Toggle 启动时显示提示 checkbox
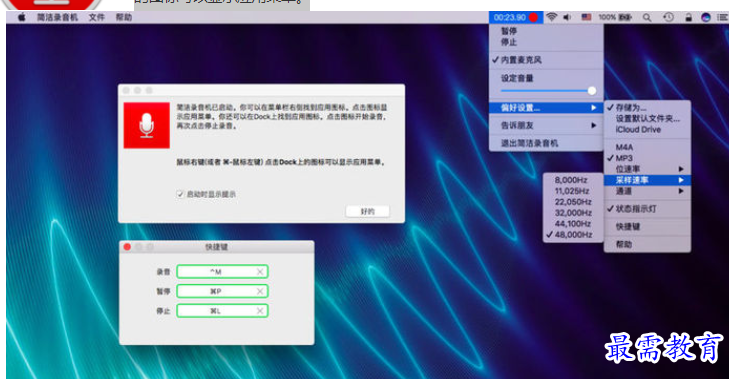The image size is (729, 379). [x=180, y=194]
